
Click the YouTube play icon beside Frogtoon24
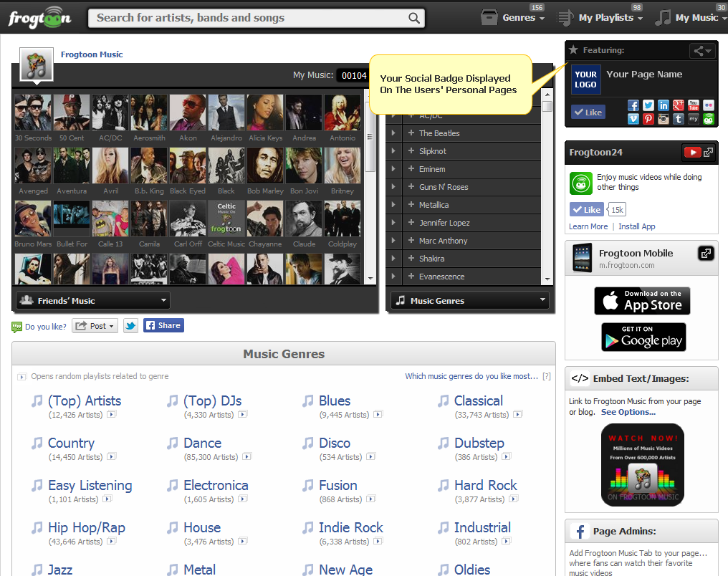pyautogui.click(x=692, y=152)
